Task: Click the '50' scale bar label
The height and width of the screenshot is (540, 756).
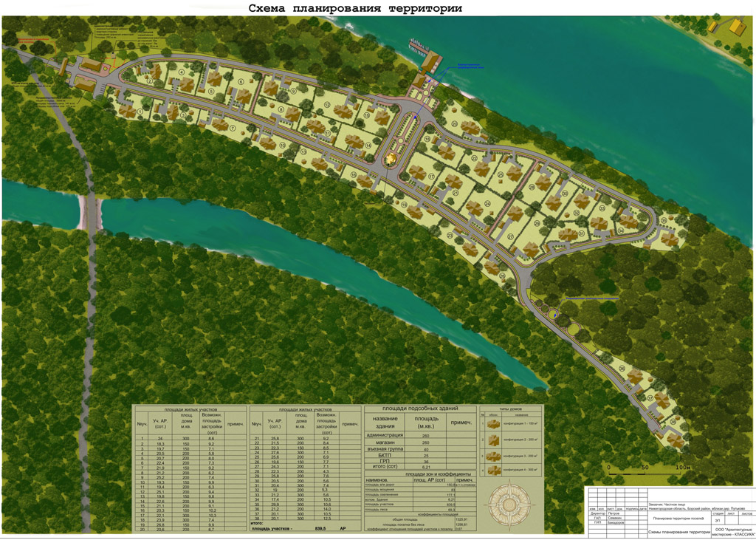Action: coord(645,468)
